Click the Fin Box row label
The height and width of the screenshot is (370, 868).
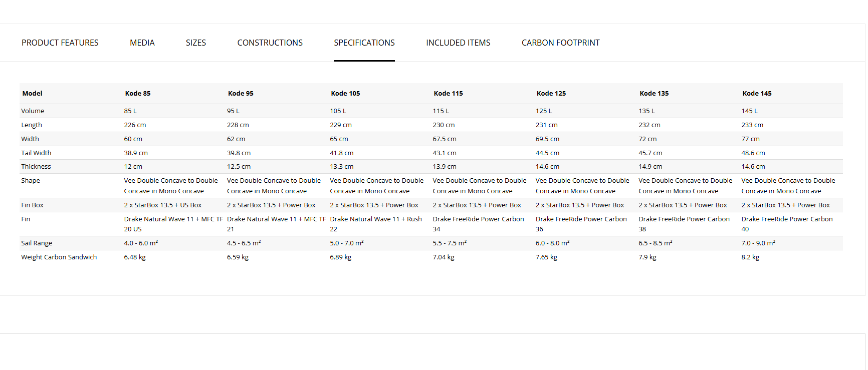click(x=32, y=205)
